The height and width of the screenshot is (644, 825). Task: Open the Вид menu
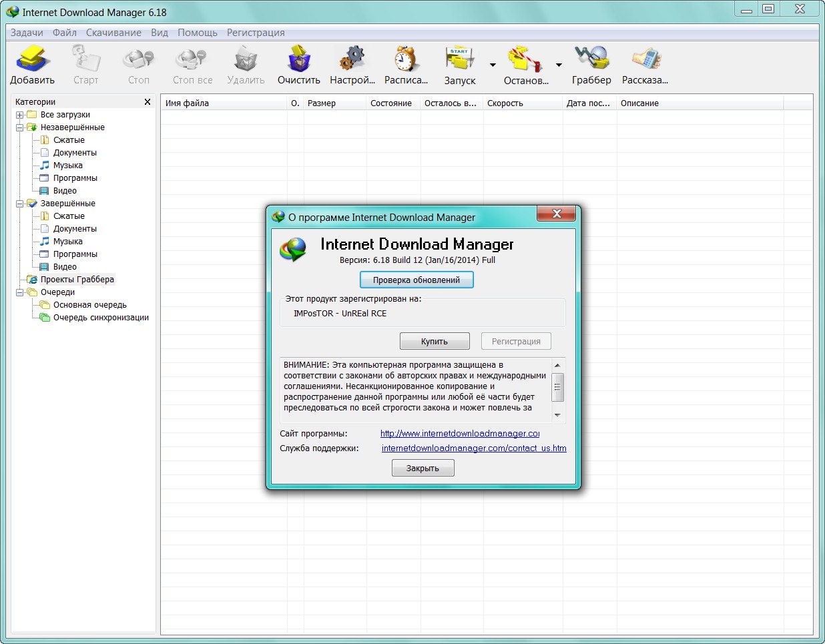[x=160, y=33]
